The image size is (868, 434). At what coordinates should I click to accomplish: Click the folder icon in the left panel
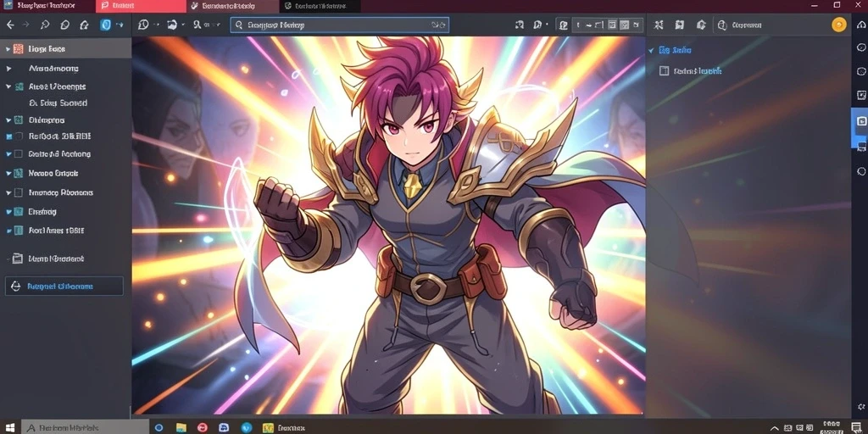pyautogui.click(x=17, y=258)
